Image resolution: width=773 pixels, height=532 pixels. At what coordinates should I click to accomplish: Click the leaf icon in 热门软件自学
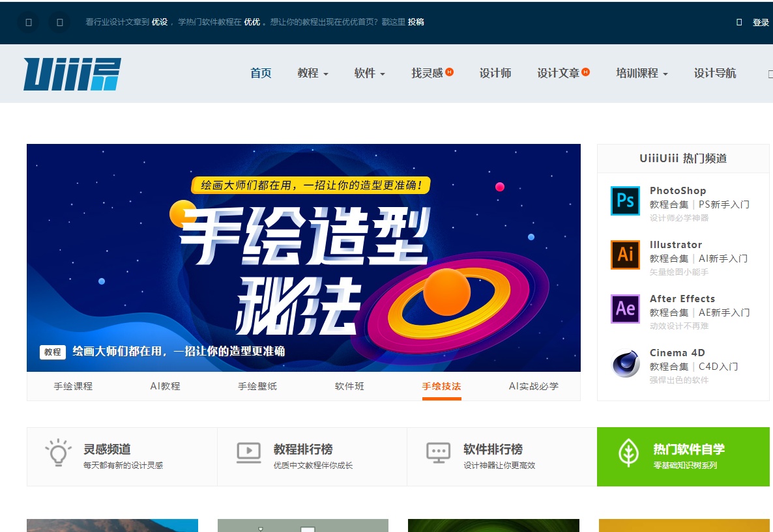pyautogui.click(x=628, y=452)
